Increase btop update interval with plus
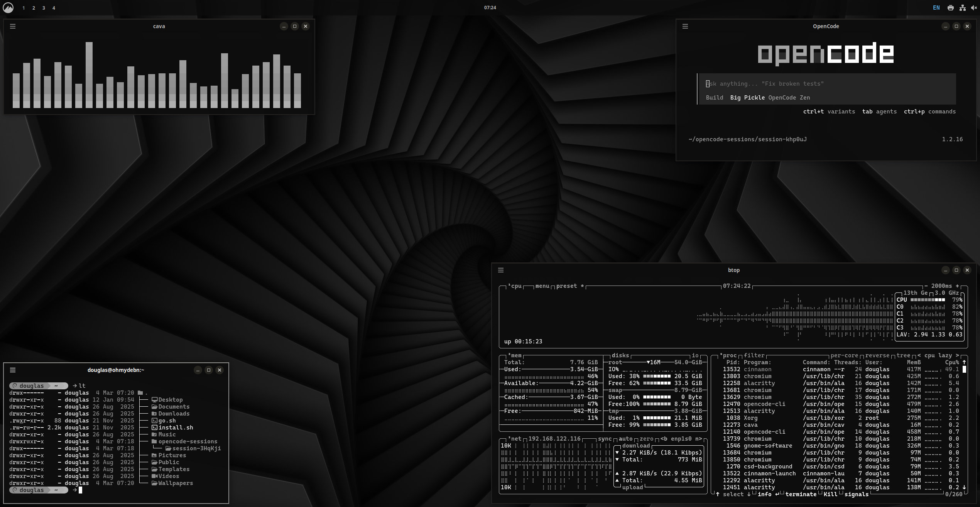 pyautogui.click(x=957, y=286)
